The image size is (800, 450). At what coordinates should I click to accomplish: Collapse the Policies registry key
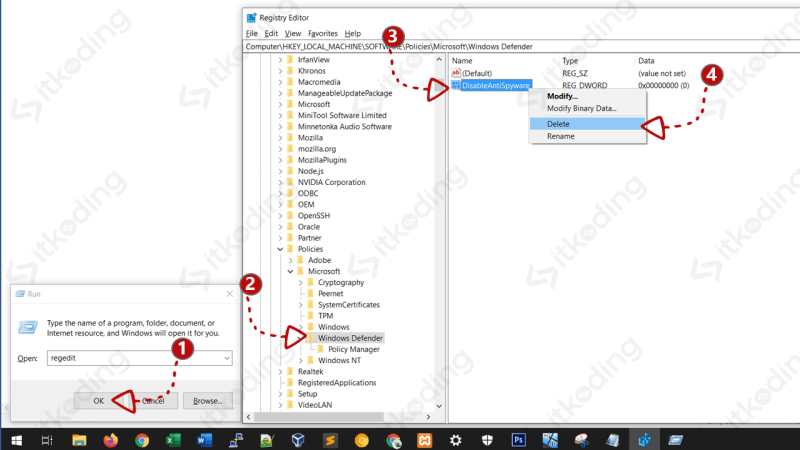[280, 249]
